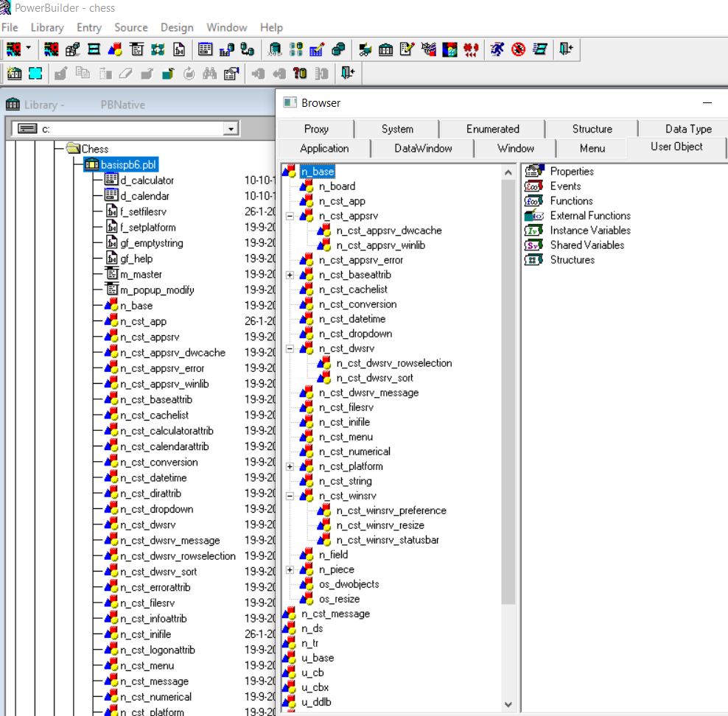
Task: Collapse the n_cst_winsrv tree node
Action: 290,496
